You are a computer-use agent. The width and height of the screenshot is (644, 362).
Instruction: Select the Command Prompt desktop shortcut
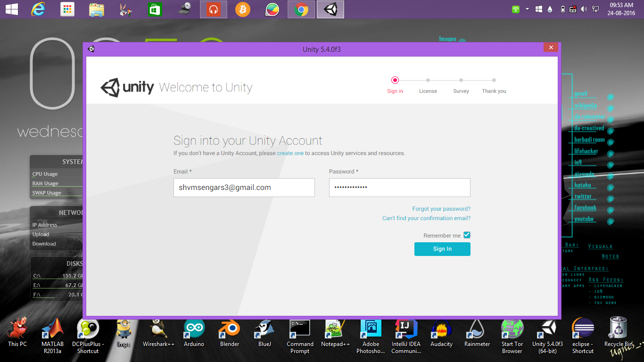300,336
